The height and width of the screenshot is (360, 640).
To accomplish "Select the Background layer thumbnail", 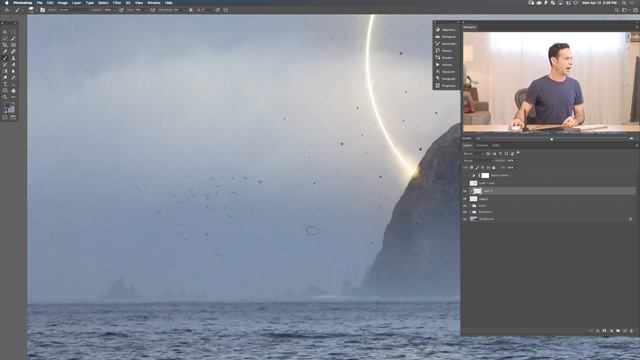I will 473,219.
